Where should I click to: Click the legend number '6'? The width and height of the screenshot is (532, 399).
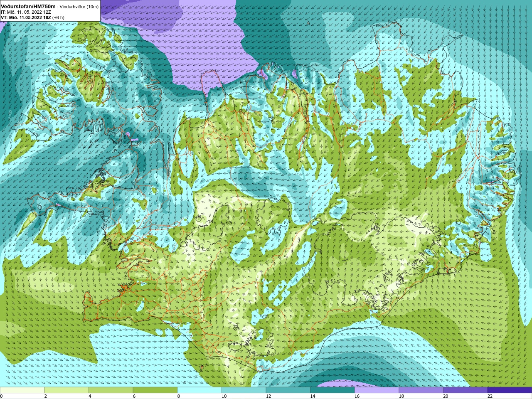pyautogui.click(x=134, y=396)
